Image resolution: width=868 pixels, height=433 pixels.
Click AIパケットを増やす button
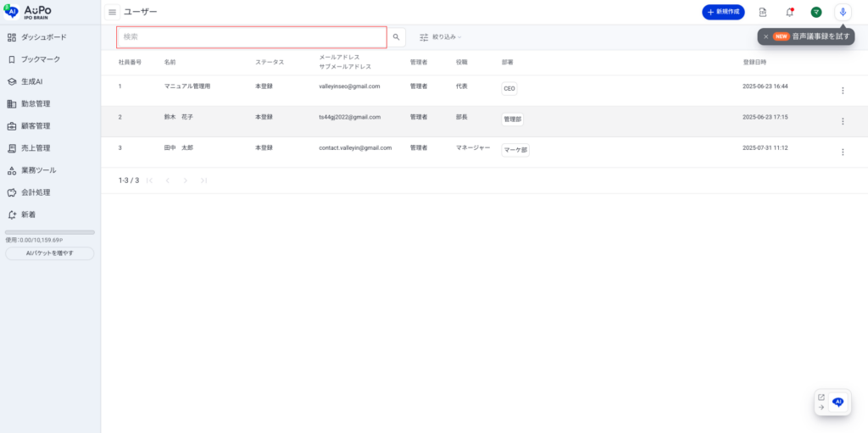[x=50, y=253]
